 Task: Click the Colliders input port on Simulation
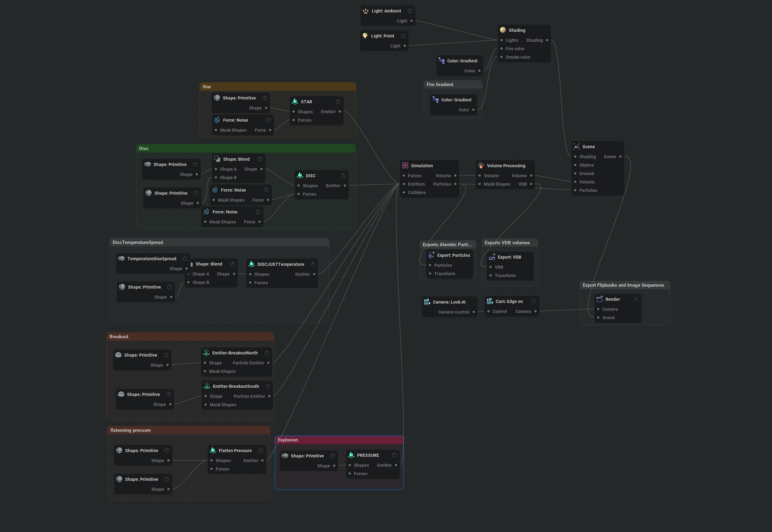point(404,192)
